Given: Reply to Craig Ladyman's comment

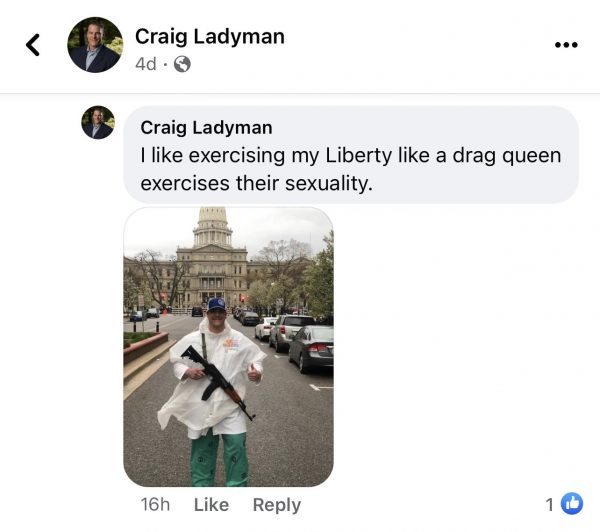Looking at the screenshot, I should point(277,505).
